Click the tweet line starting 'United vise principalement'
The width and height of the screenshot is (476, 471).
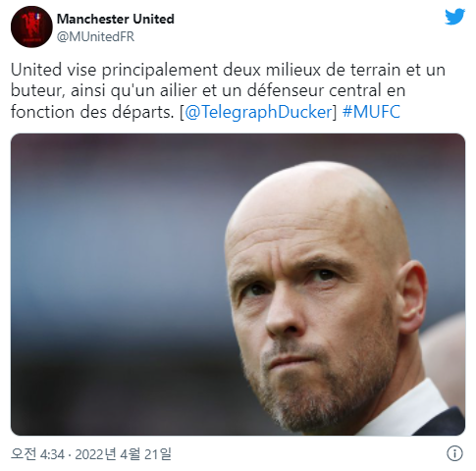coord(228,70)
